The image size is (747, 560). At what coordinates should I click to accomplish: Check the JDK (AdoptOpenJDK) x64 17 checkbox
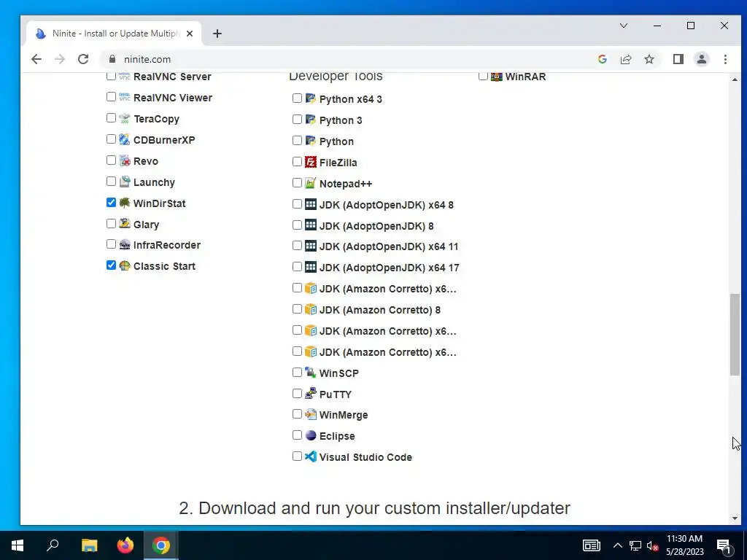tap(298, 267)
